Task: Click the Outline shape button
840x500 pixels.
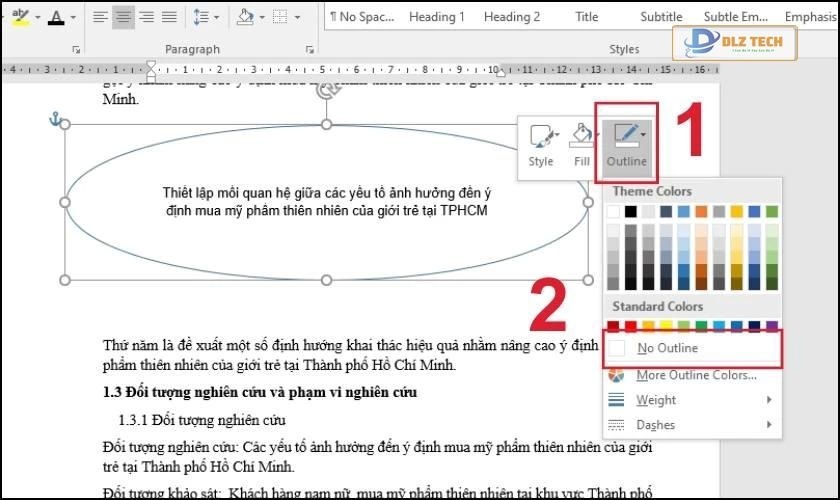Action: coord(628,146)
